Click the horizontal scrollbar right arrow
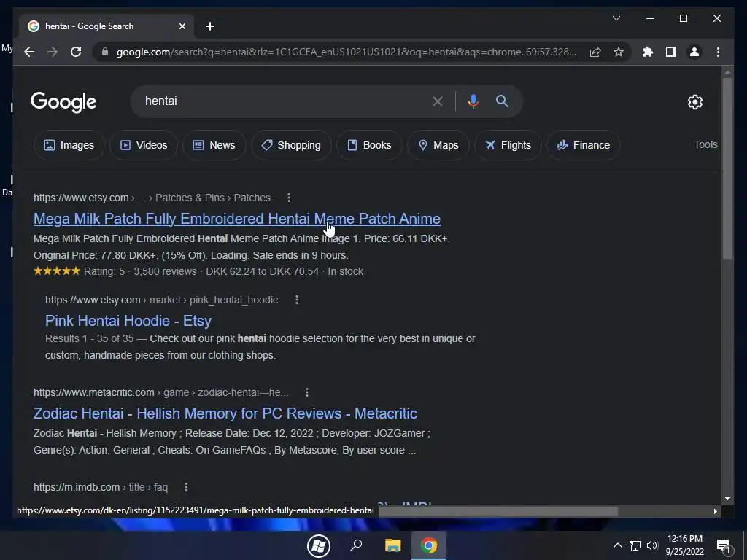The height and width of the screenshot is (560, 747). pyautogui.click(x=715, y=511)
